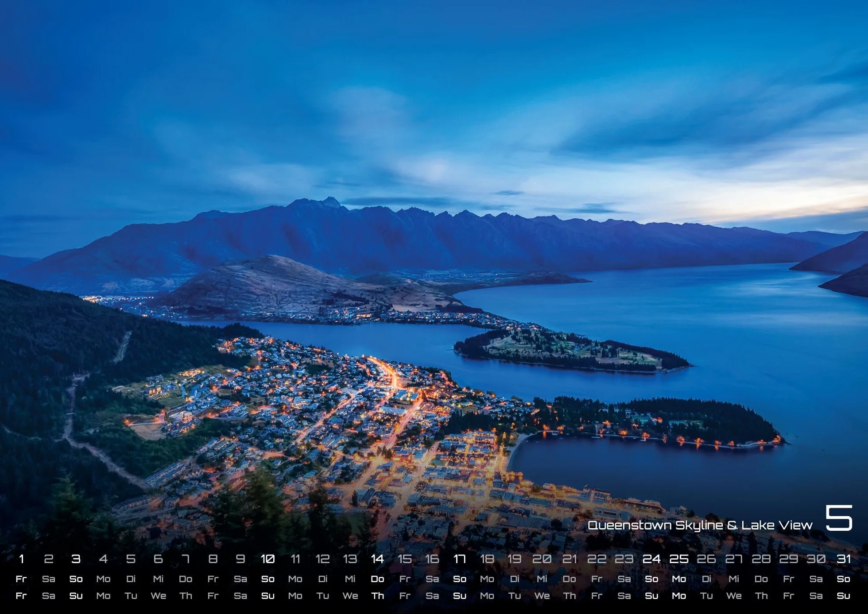Click German weekday 'Do' under day 14
The image size is (868, 614).
377,579
